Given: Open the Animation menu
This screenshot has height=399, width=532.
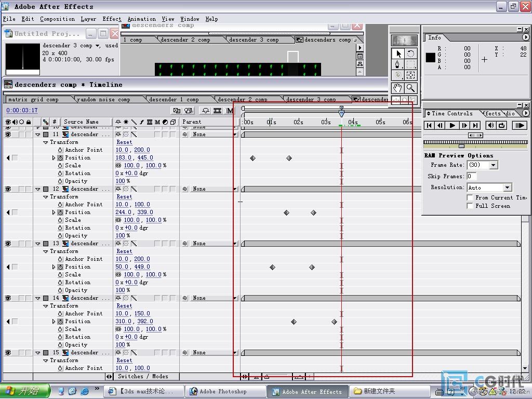Looking at the screenshot, I should coord(141,19).
